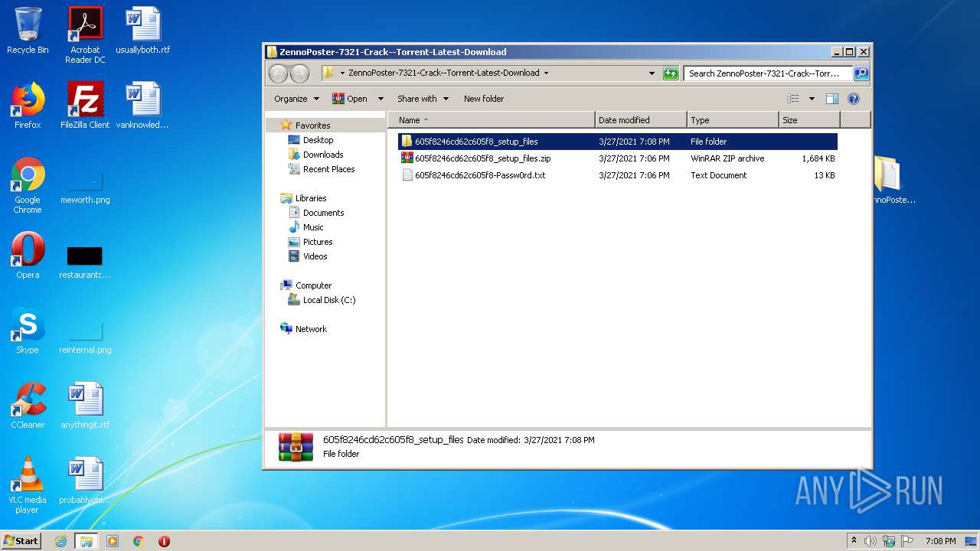Select the 605f8246cd62c605f8-Passw0rd.txt file
Image resolution: width=980 pixels, height=551 pixels.
click(x=618, y=175)
